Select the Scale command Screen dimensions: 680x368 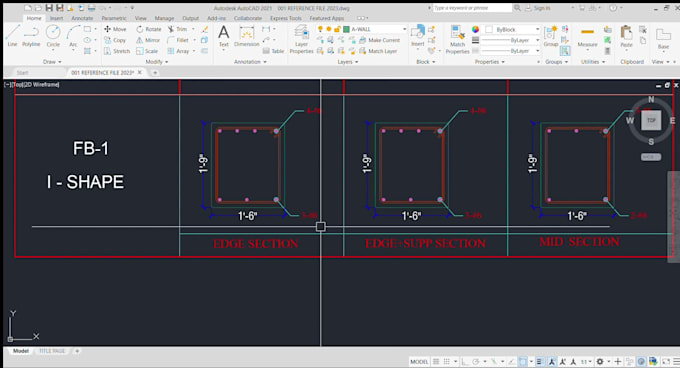point(147,51)
